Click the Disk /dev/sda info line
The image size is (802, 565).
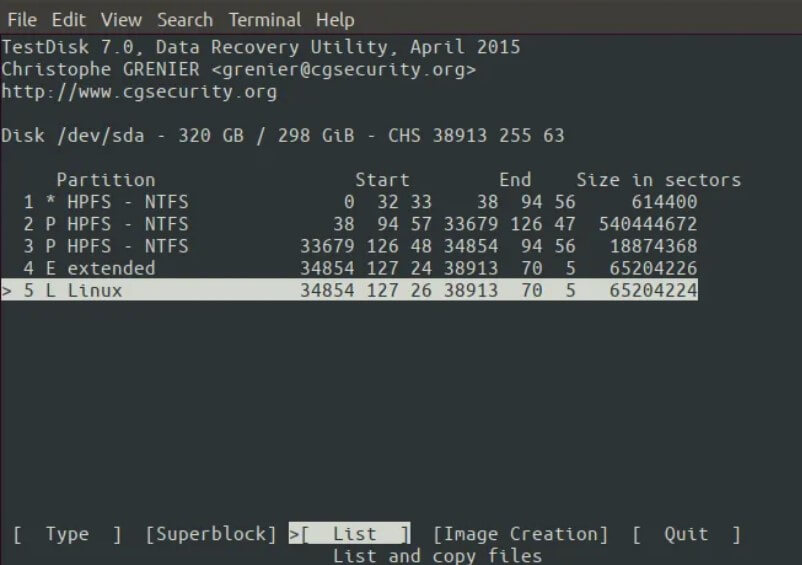tap(283, 135)
